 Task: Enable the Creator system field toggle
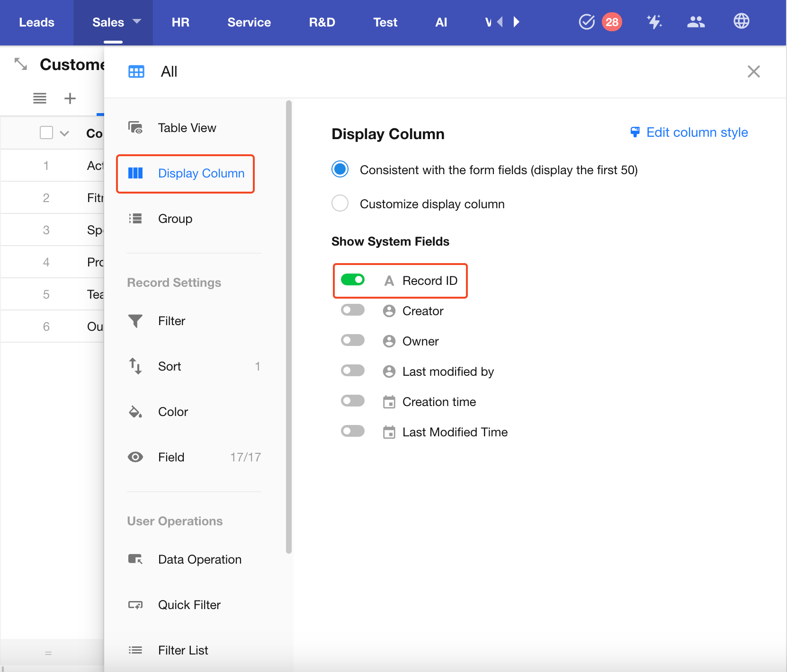pyautogui.click(x=353, y=310)
